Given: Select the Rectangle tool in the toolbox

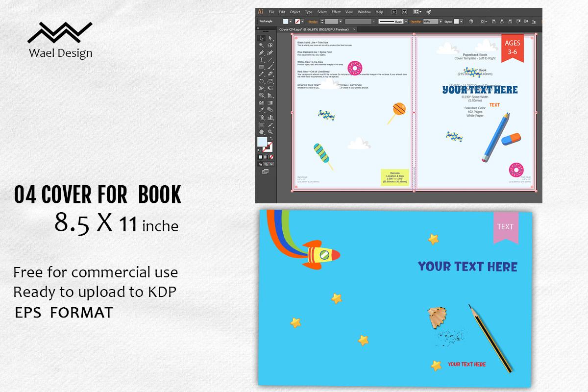Looking at the screenshot, I should point(261,67).
